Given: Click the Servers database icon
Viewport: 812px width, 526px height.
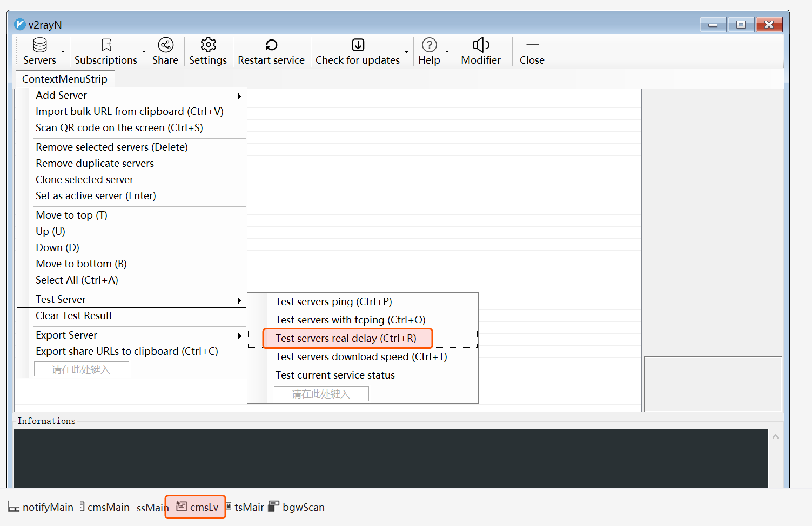Looking at the screenshot, I should pyautogui.click(x=40, y=45).
